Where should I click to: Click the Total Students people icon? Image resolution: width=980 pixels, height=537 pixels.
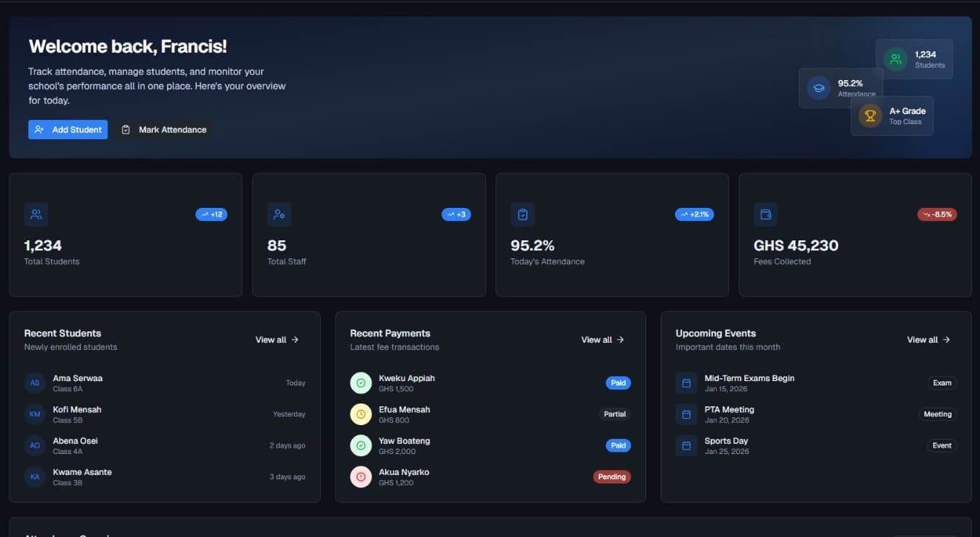pos(36,214)
